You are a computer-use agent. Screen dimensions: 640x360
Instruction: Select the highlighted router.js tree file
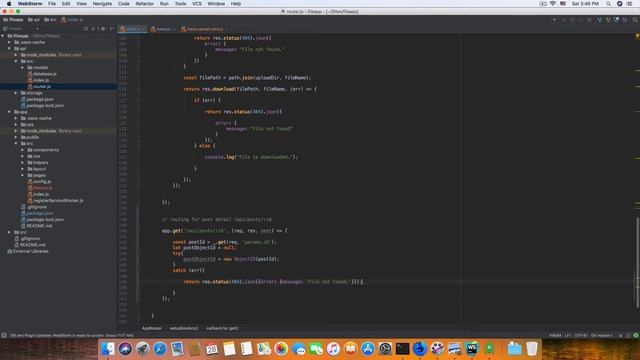pos(39,87)
